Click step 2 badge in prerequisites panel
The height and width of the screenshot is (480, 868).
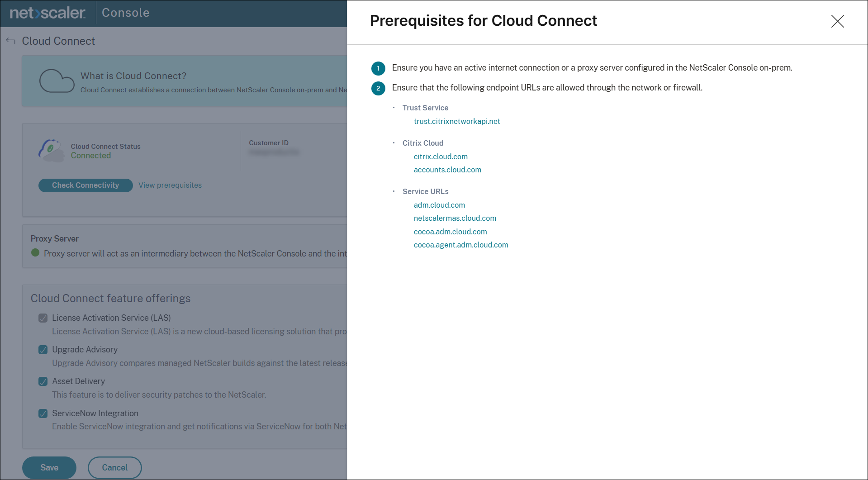pos(378,89)
